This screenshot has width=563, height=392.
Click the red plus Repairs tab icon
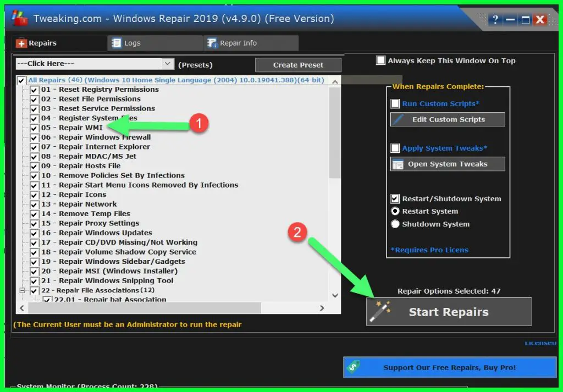coord(21,43)
